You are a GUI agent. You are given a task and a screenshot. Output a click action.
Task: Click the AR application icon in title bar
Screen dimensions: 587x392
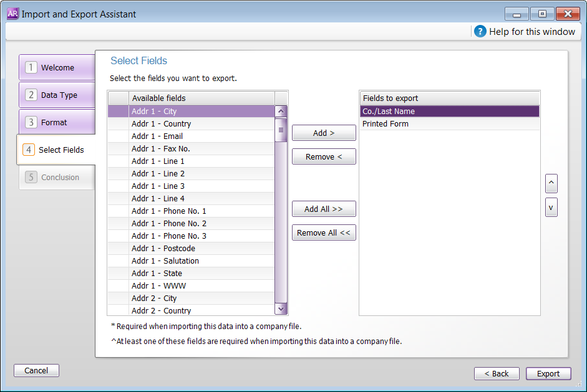[x=12, y=14]
